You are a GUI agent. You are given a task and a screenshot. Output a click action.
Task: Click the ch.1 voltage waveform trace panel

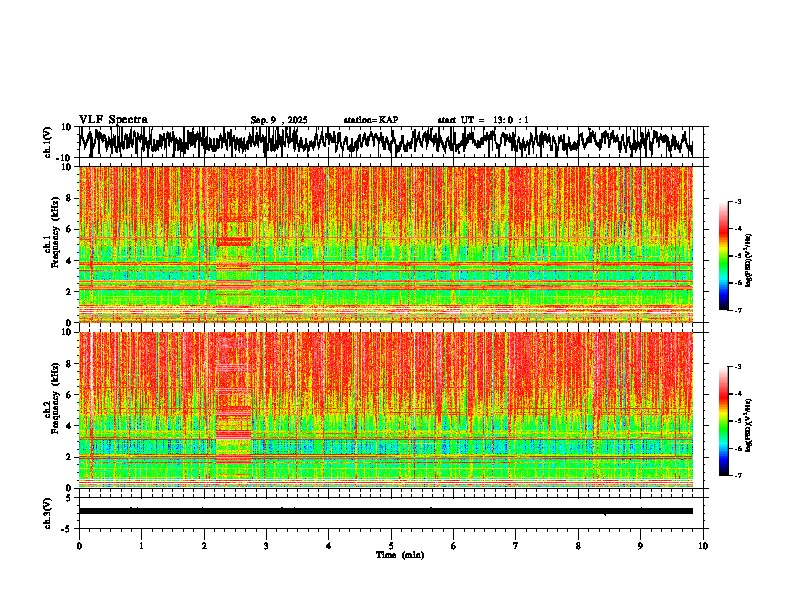pos(385,142)
